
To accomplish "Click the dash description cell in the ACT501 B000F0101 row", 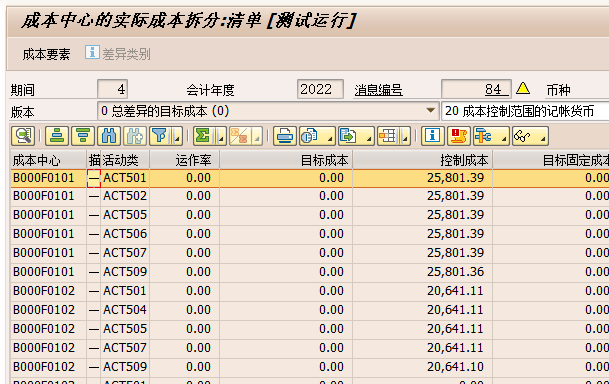I will [x=94, y=178].
